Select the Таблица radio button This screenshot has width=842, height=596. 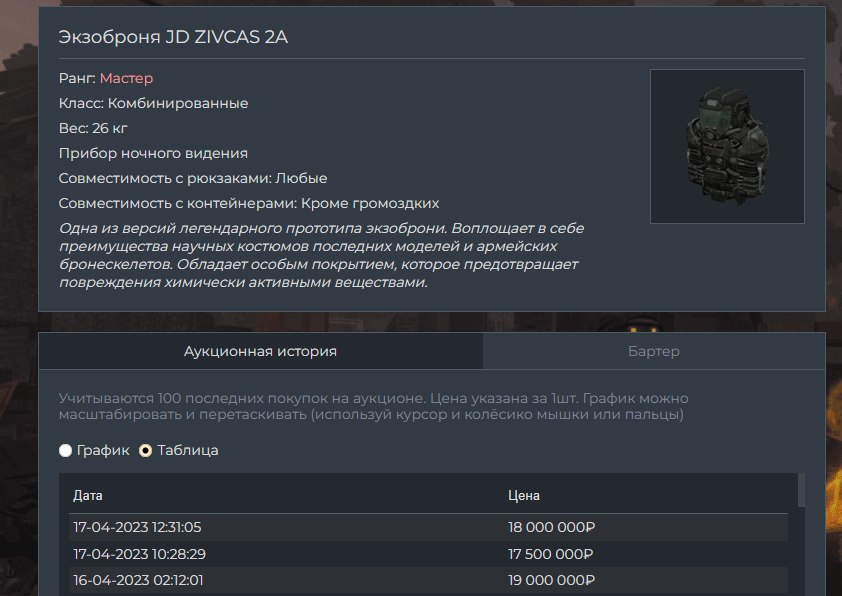click(146, 450)
